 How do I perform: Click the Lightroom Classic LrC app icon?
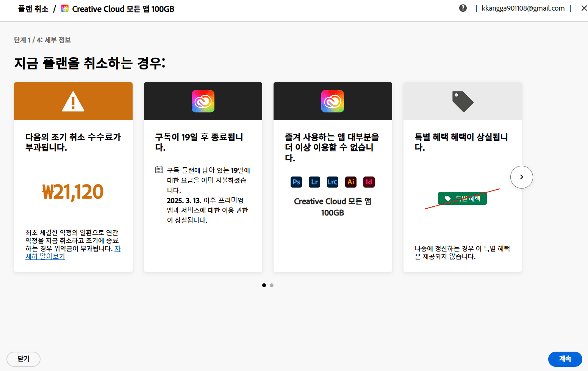click(333, 182)
